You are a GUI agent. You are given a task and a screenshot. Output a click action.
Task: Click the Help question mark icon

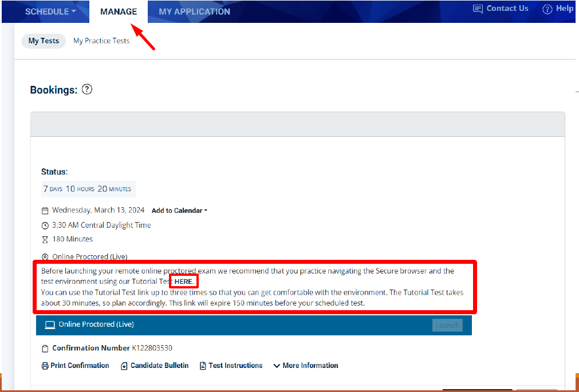coord(547,9)
